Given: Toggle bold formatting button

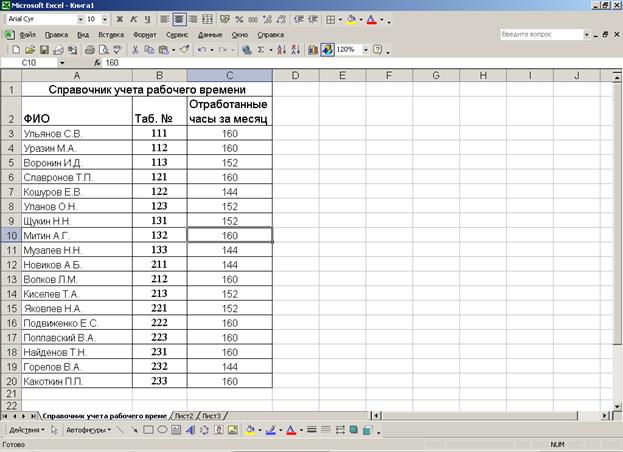Looking at the screenshot, I should pos(120,19).
